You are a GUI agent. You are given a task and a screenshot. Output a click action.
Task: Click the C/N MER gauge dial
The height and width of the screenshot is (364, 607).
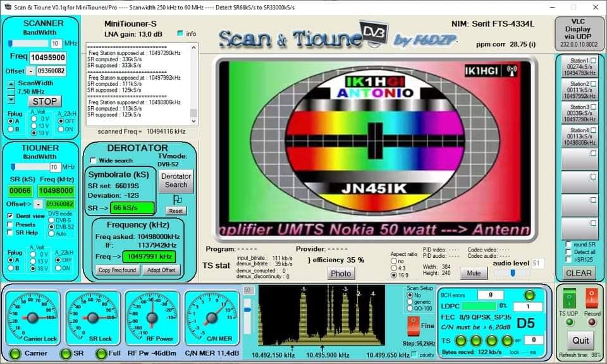click(x=212, y=318)
